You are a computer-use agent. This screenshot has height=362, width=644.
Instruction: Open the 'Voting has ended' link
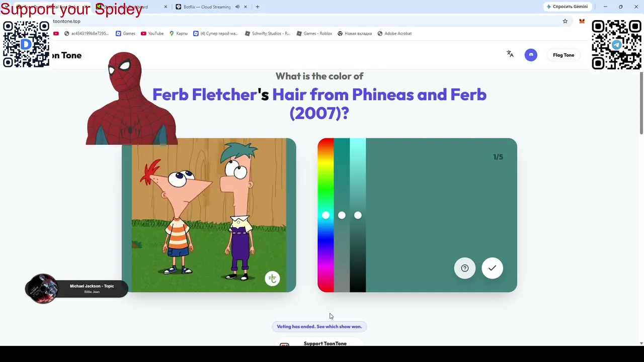pos(319,327)
